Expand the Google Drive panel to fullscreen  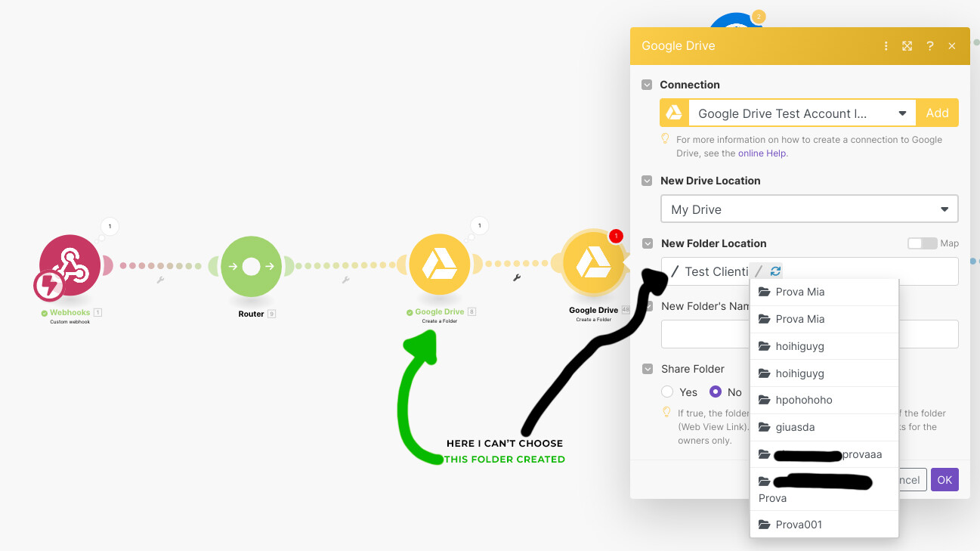point(907,46)
